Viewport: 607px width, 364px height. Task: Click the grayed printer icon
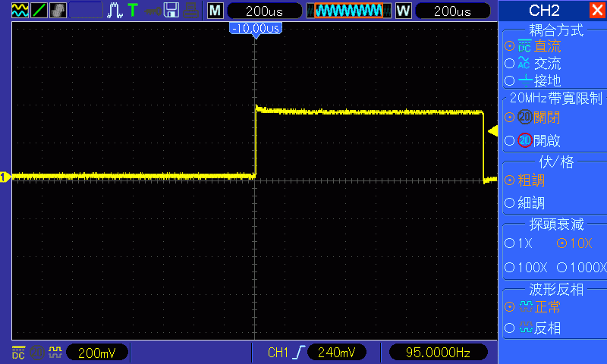191,11
